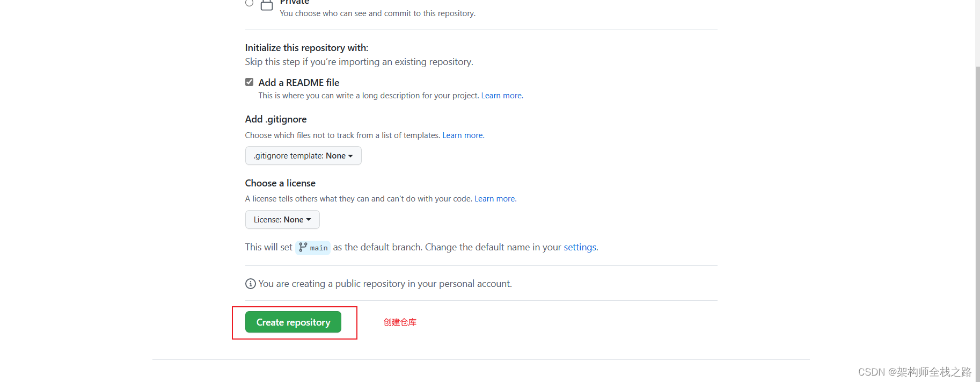Click the Choose a license heading

[280, 183]
